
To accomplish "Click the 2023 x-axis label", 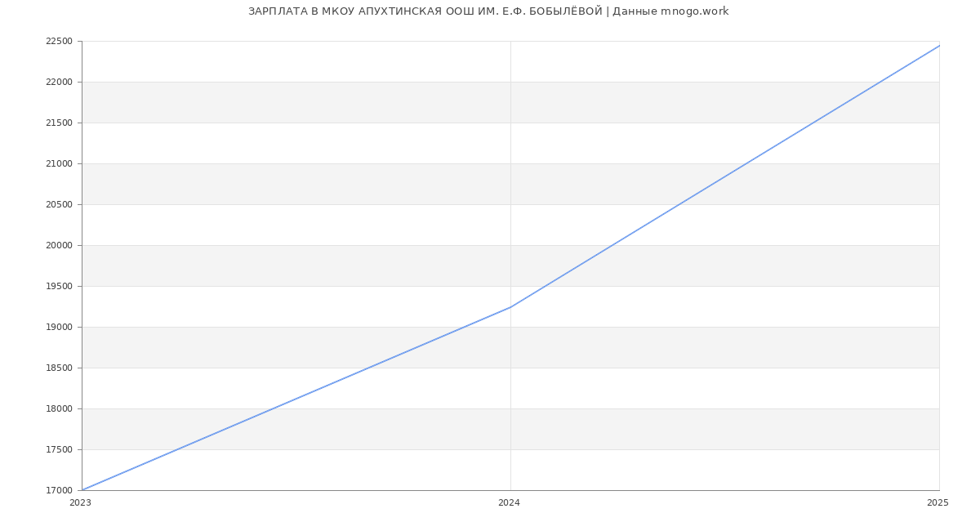I will coord(80,503).
